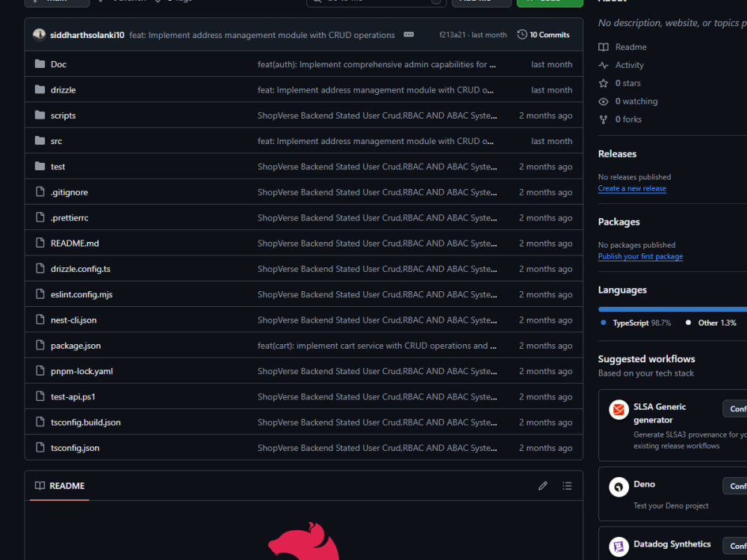This screenshot has height=560, width=747.
Task: Open the drizzle folder
Action: [63, 90]
